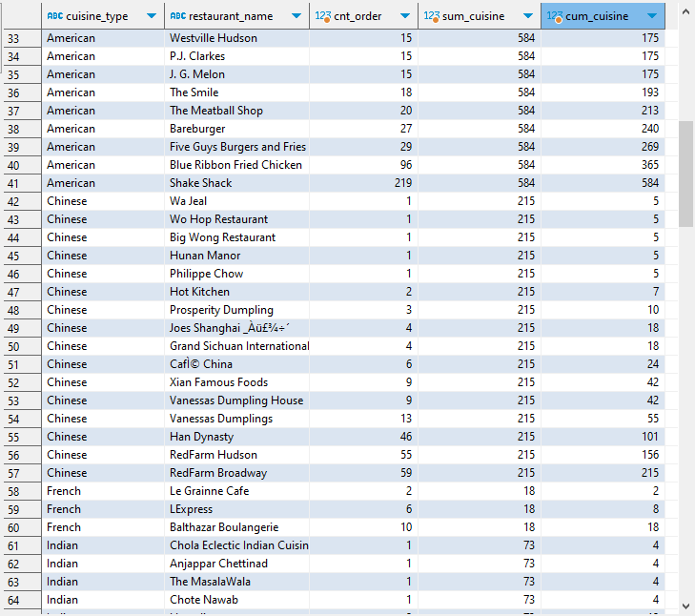Select the cuisine_type column header
Image resolution: width=695 pixels, height=616 pixels.
click(x=103, y=16)
